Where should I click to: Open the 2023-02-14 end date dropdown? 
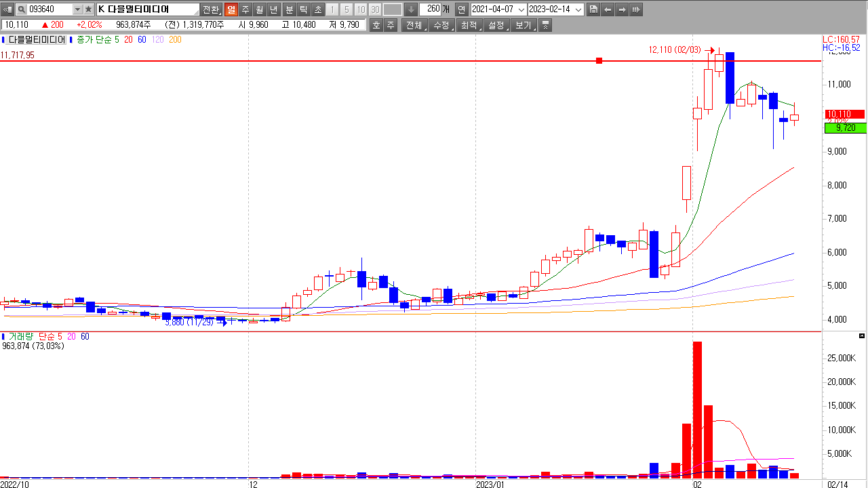pos(578,9)
